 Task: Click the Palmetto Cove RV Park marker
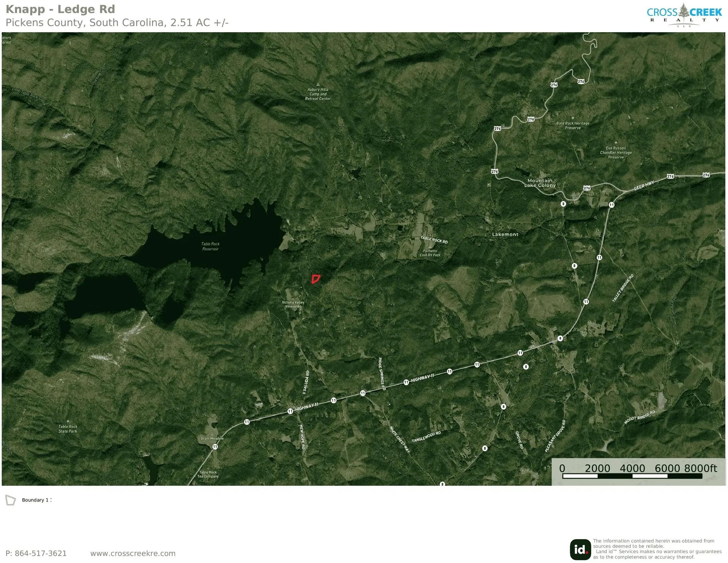point(430,247)
